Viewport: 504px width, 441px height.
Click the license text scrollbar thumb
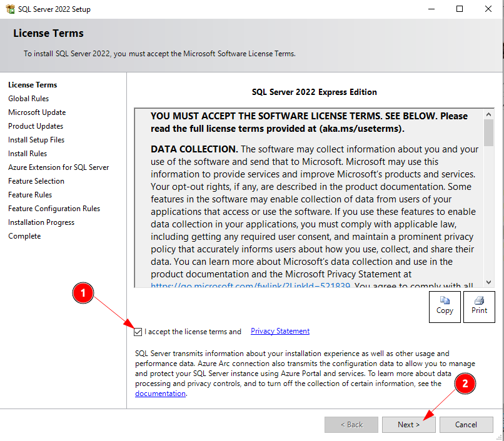(488, 133)
